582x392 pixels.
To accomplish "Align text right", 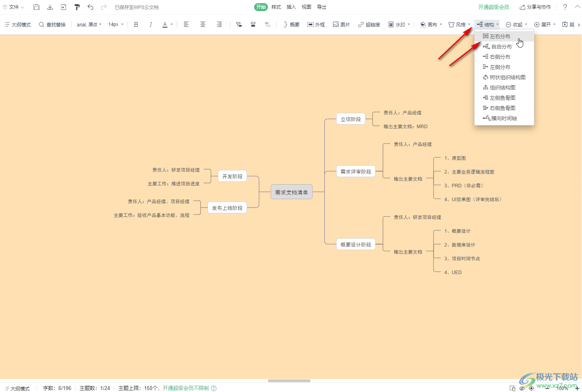I will click(x=219, y=24).
